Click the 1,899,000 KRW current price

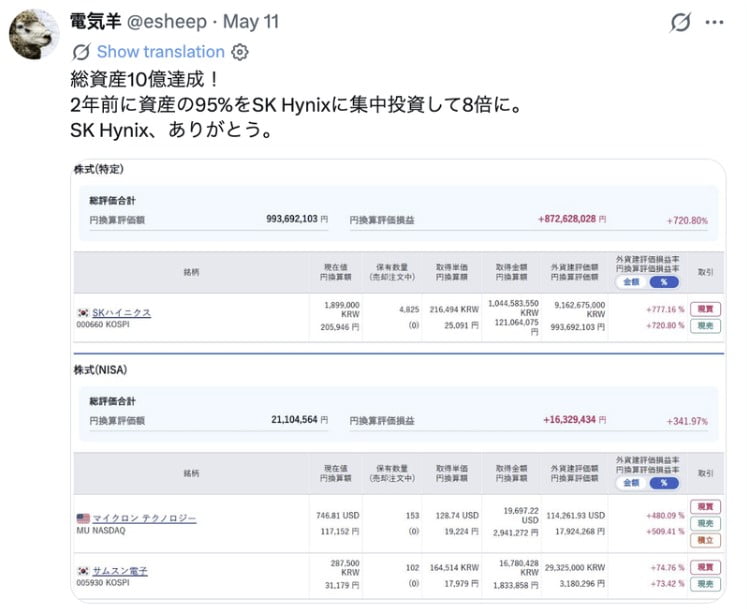click(342, 309)
